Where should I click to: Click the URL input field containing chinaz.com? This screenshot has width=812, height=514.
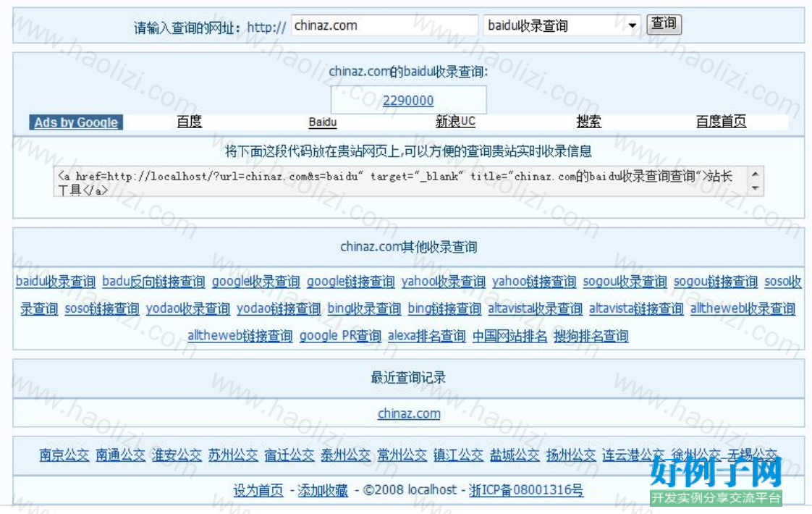click(x=384, y=25)
